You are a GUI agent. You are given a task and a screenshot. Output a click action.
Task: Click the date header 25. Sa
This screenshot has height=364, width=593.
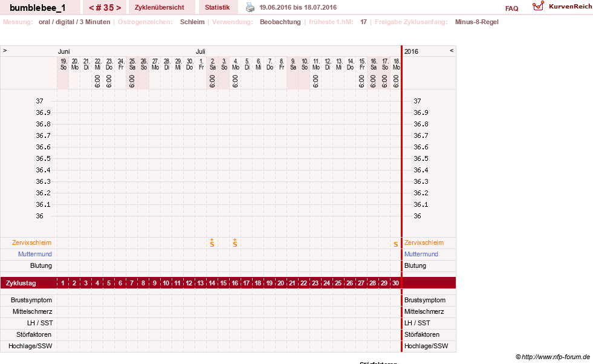[x=132, y=64]
